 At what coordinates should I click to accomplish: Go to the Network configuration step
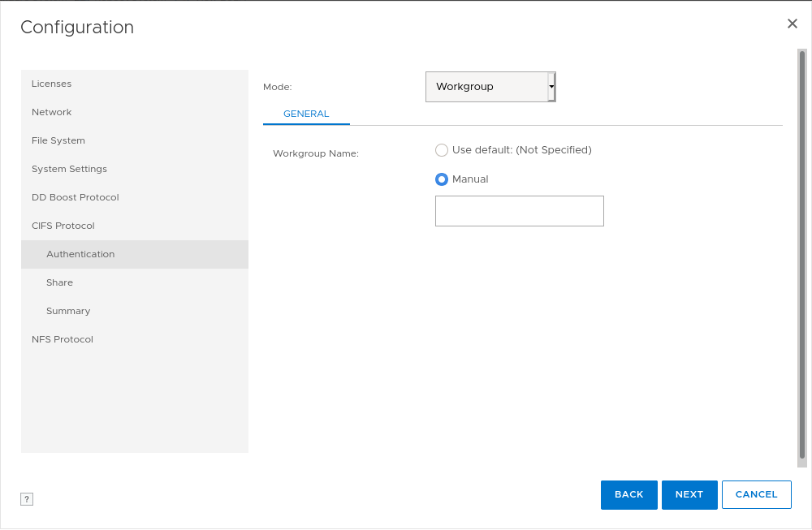pyautogui.click(x=51, y=112)
